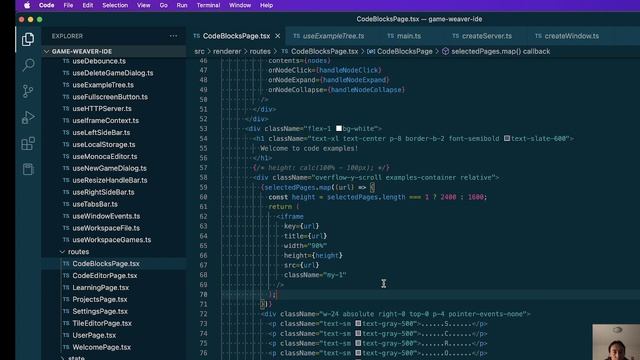The image size is (640, 360).
Task: Collapse the routes folder
Action: pos(114,252)
